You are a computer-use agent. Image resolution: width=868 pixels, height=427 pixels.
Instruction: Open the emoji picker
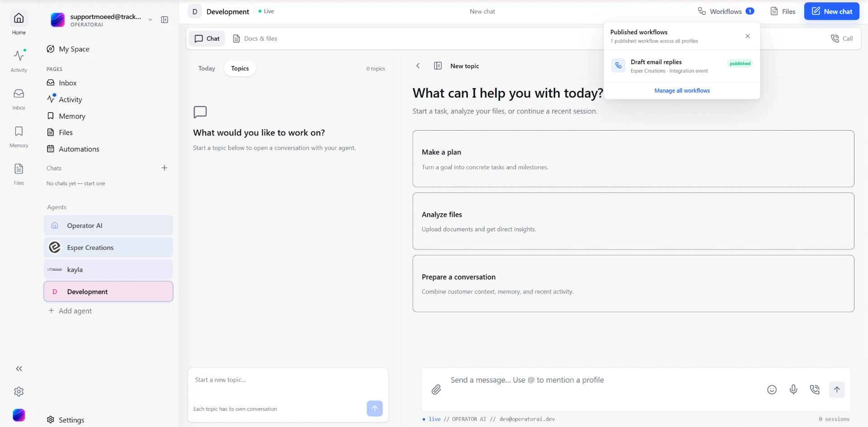(x=772, y=389)
